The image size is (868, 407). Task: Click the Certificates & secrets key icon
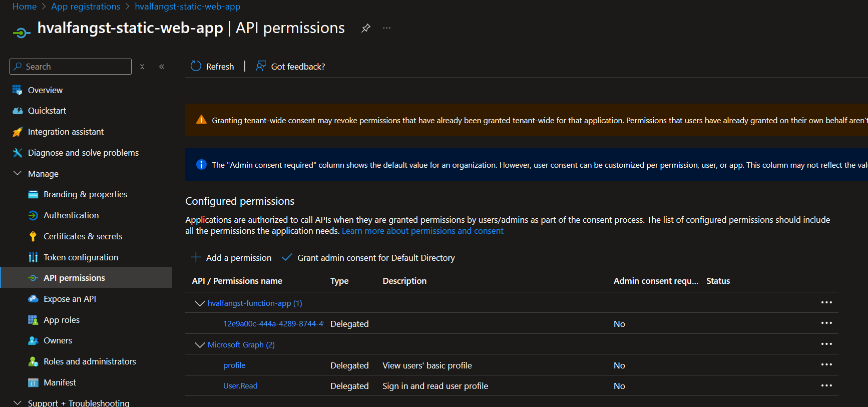33,236
